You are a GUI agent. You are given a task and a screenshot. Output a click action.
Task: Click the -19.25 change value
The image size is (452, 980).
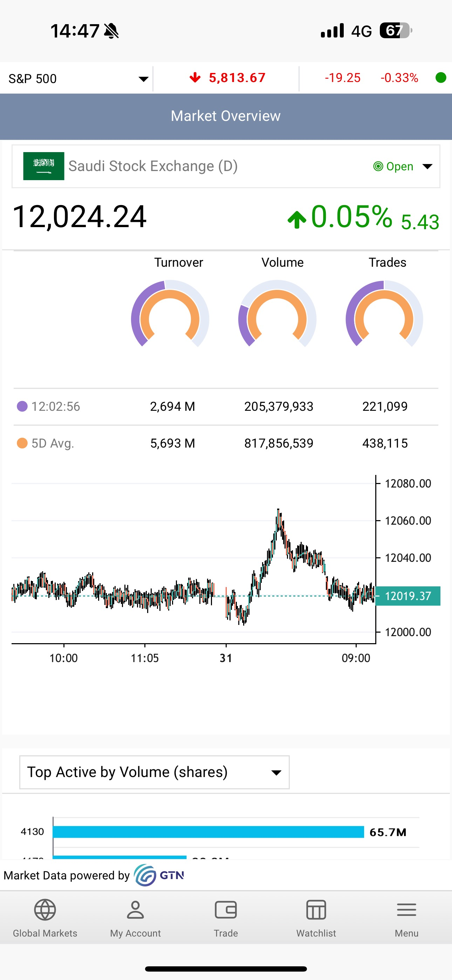(342, 77)
